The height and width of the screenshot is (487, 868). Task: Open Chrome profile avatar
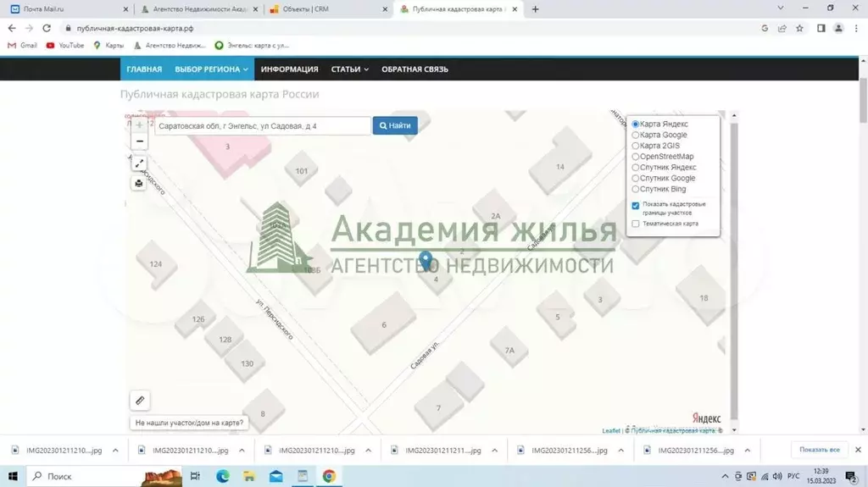[x=838, y=28]
